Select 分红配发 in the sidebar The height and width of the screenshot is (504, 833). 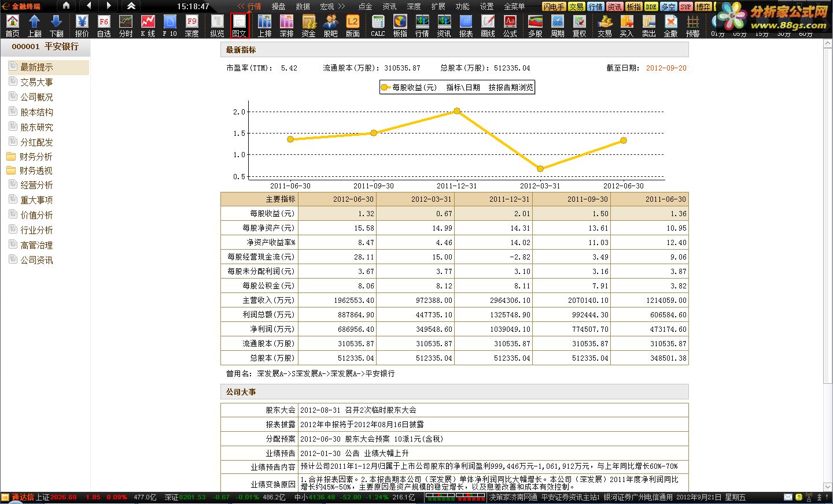[x=36, y=142]
